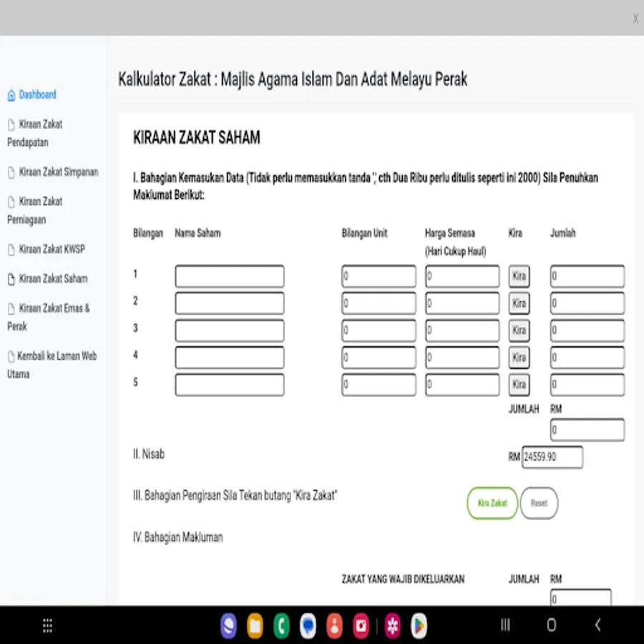
Task: Click Jumlah field in row 1
Action: coord(587,276)
